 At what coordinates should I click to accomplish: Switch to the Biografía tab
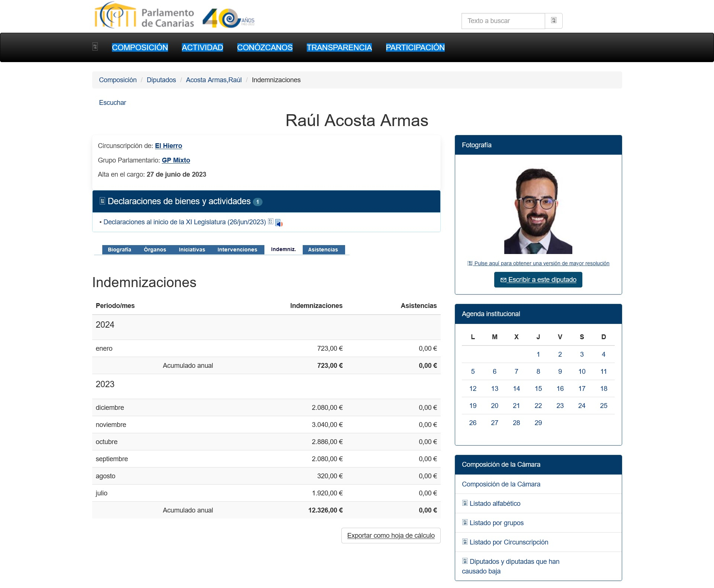pos(119,250)
